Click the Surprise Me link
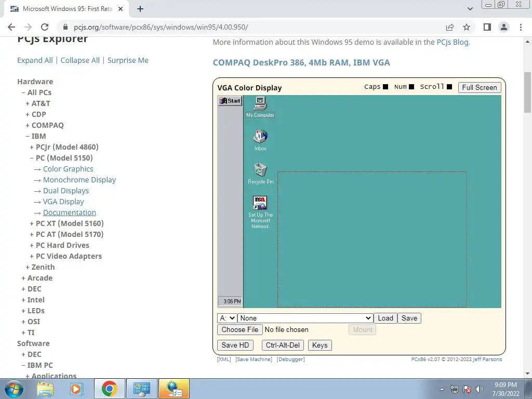Image resolution: width=532 pixels, height=399 pixels. [x=128, y=60]
